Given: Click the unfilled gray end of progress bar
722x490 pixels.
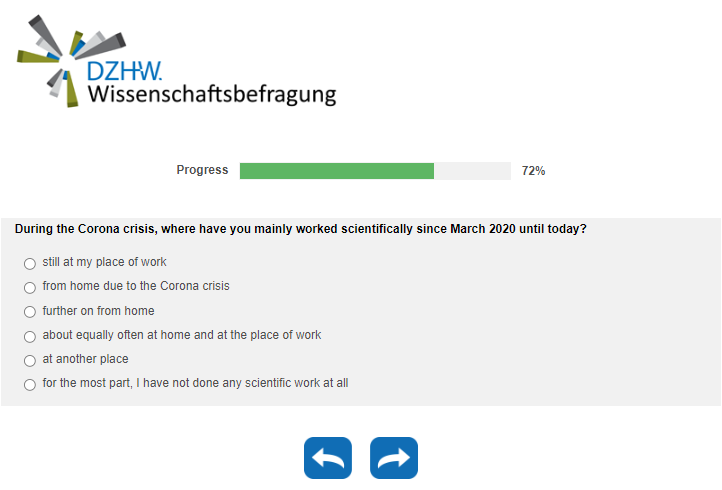Looking at the screenshot, I should 472,171.
